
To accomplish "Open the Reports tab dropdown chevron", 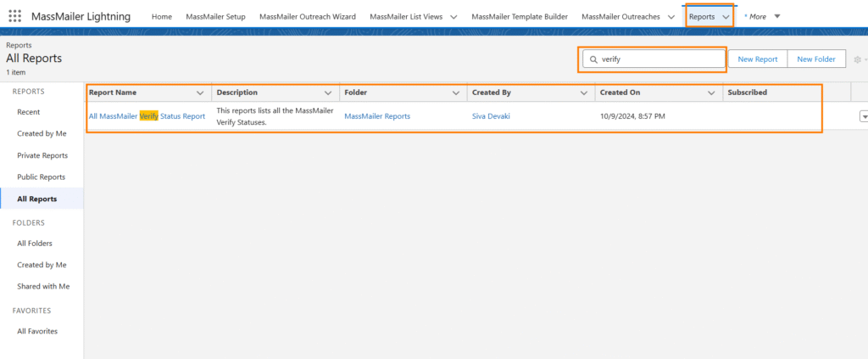I will tap(726, 17).
